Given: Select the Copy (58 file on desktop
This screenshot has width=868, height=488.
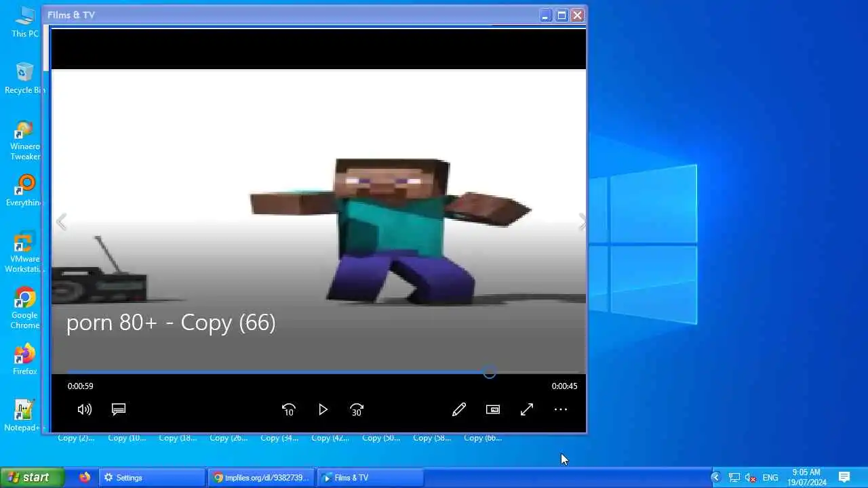Looking at the screenshot, I should 432,438.
